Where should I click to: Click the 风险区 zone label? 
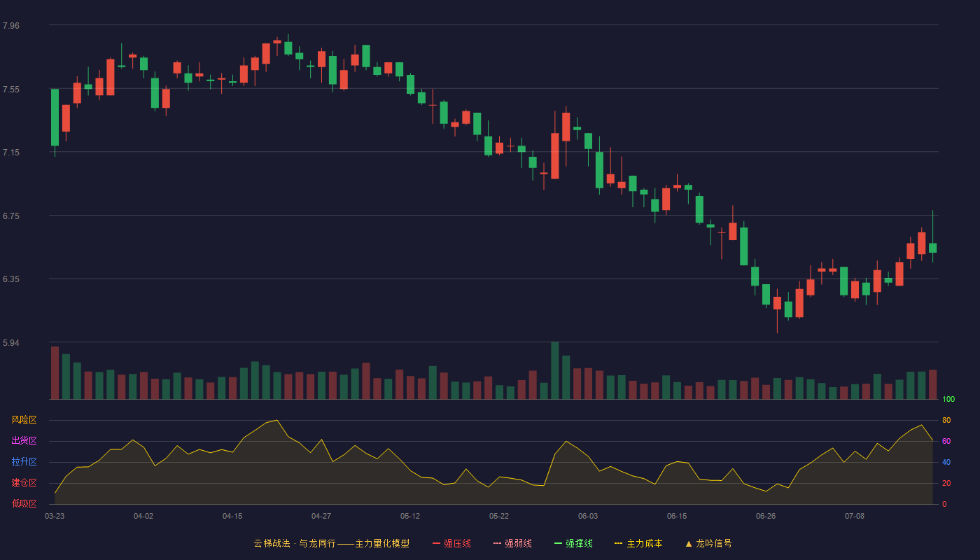pos(24,420)
